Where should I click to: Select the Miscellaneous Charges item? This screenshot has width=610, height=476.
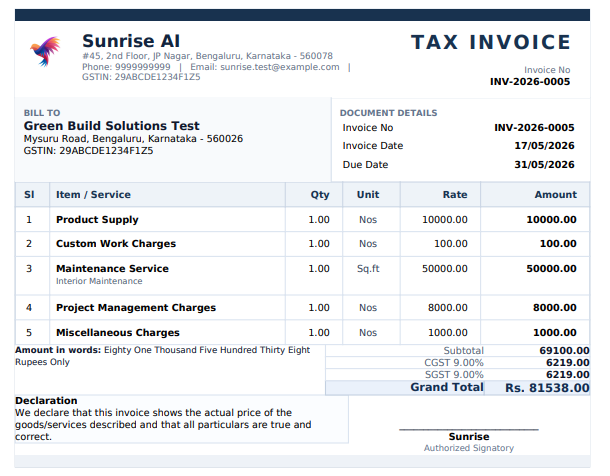coord(118,333)
